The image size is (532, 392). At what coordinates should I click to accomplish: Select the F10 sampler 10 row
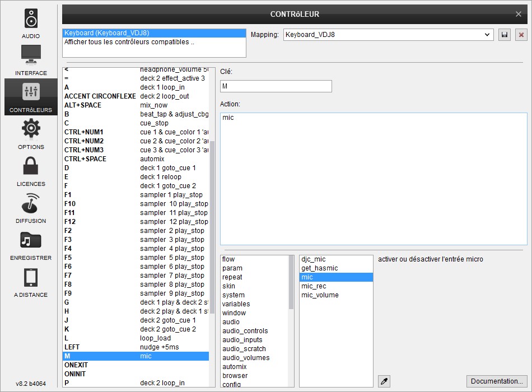(x=136, y=204)
